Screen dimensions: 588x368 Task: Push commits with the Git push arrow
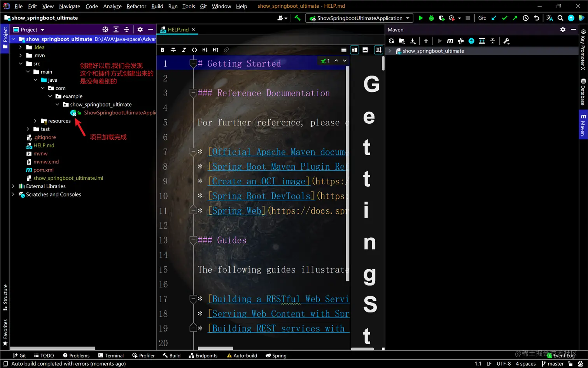515,18
